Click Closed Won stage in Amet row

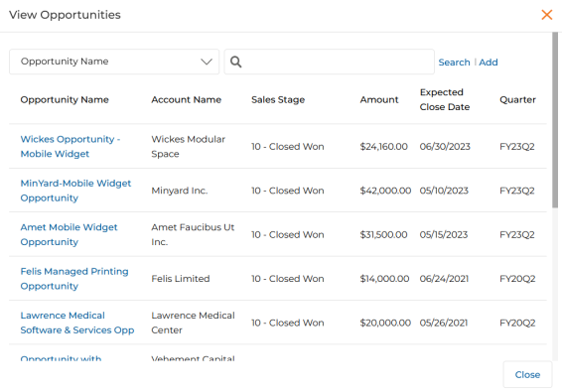pyautogui.click(x=287, y=234)
